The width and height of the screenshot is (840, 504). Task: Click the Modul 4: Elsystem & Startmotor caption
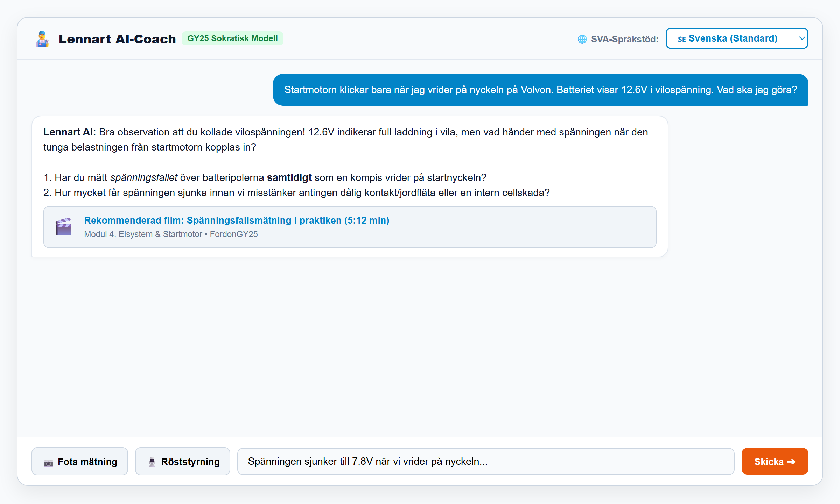(171, 234)
